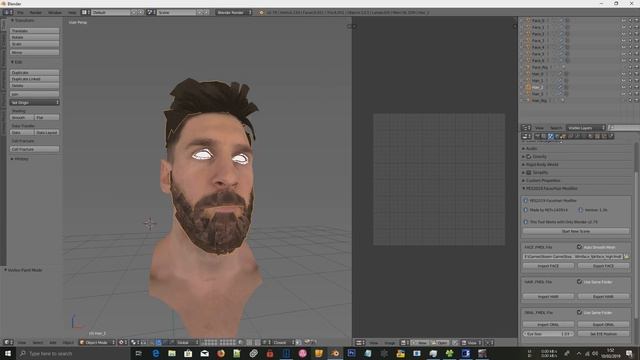
Task: Hide Hair_2 with its eye icon
Action: pos(624,87)
